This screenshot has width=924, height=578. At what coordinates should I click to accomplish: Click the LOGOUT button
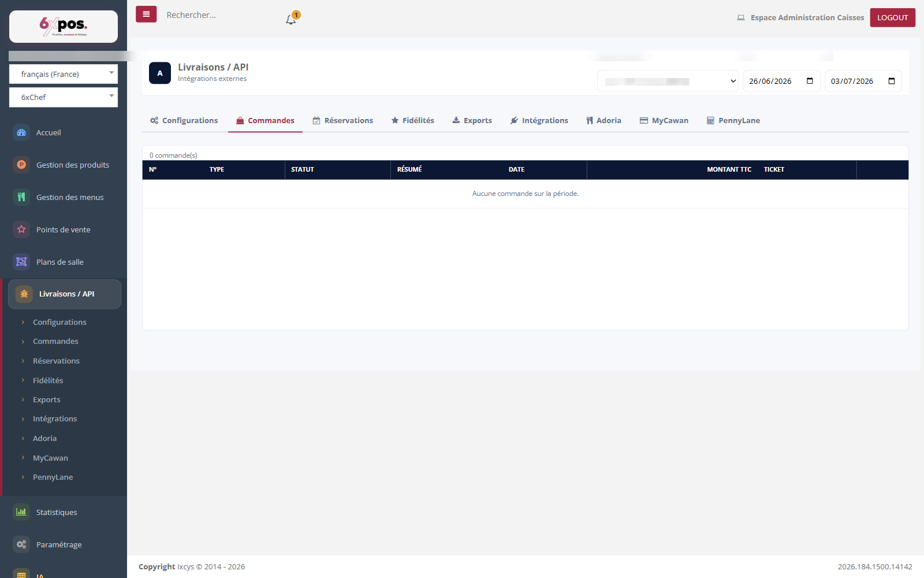coord(893,17)
